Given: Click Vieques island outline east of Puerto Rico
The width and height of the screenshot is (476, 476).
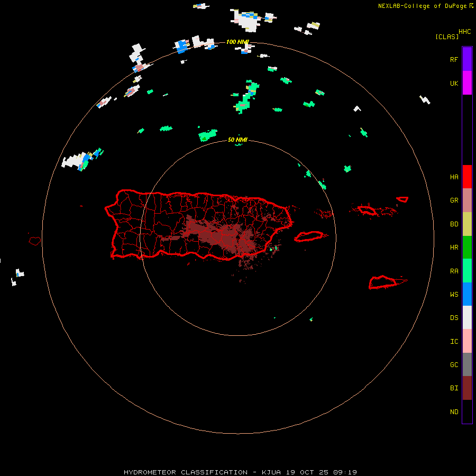Looking at the screenshot, I should (x=309, y=236).
